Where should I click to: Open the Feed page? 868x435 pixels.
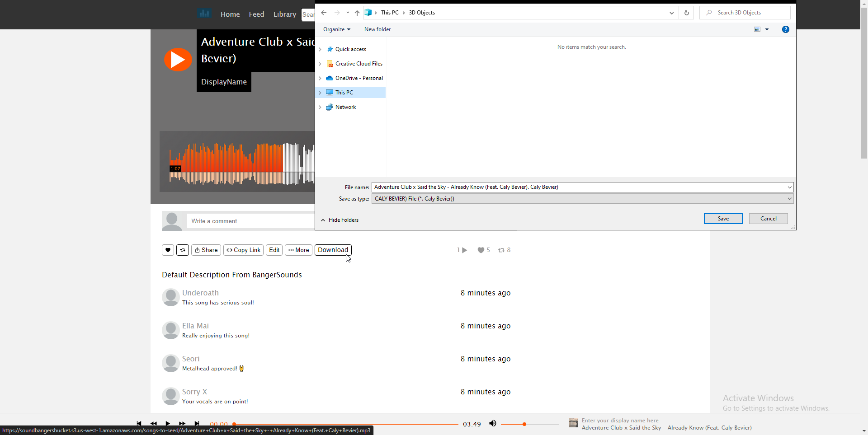[256, 14]
